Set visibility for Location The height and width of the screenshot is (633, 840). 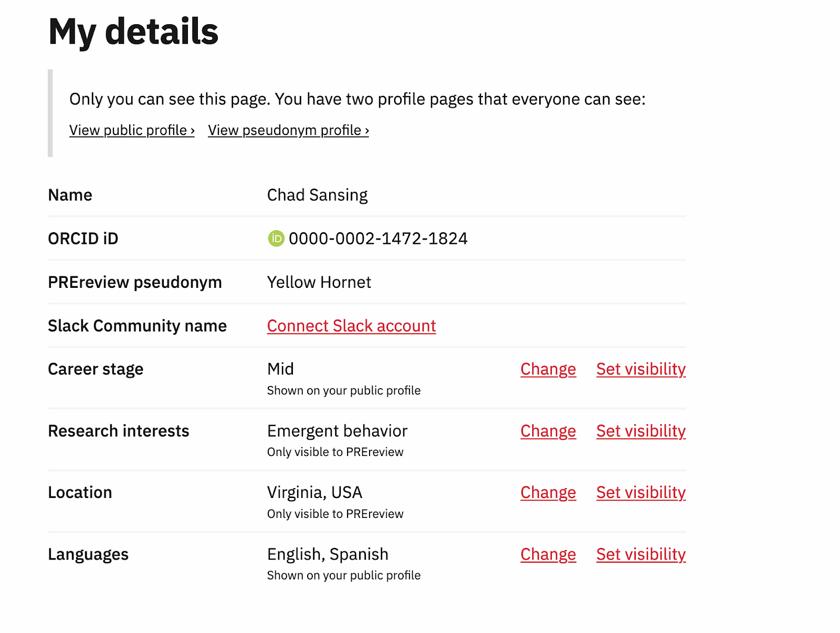tap(640, 493)
